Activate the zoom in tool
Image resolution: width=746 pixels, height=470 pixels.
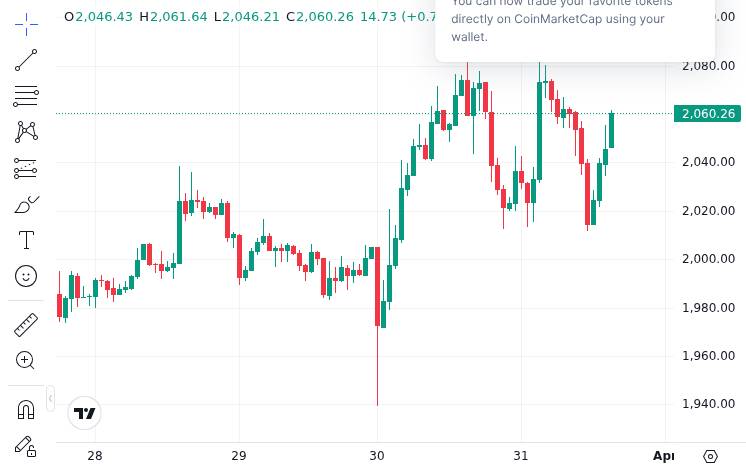tap(26, 360)
